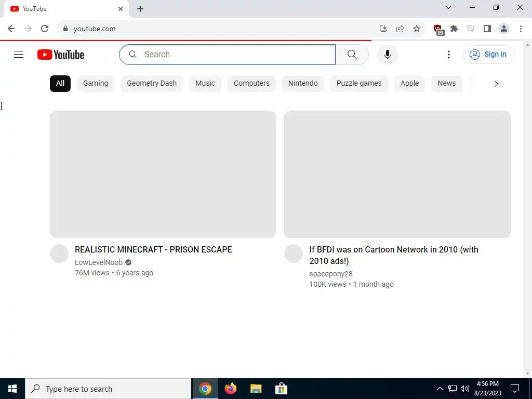This screenshot has height=399, width=532.
Task: Select the All category chip
Action: (x=60, y=84)
